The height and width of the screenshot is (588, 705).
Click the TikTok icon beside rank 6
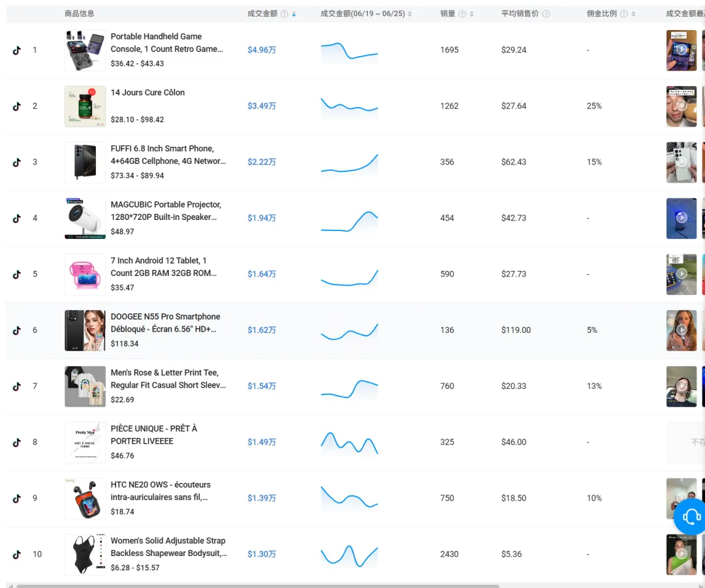click(16, 330)
